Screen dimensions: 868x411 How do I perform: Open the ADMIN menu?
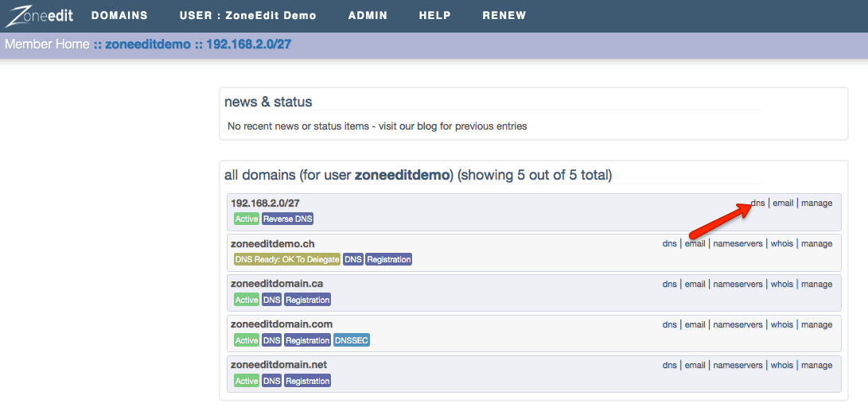368,15
